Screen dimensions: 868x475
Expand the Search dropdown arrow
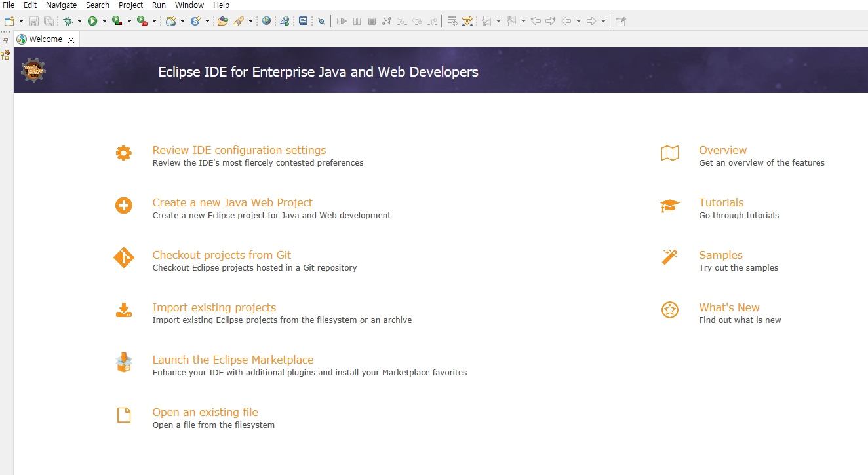250,21
